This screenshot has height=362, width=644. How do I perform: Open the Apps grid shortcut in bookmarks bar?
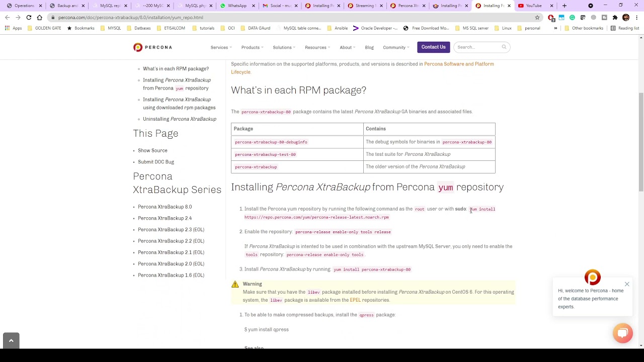pyautogui.click(x=13, y=28)
